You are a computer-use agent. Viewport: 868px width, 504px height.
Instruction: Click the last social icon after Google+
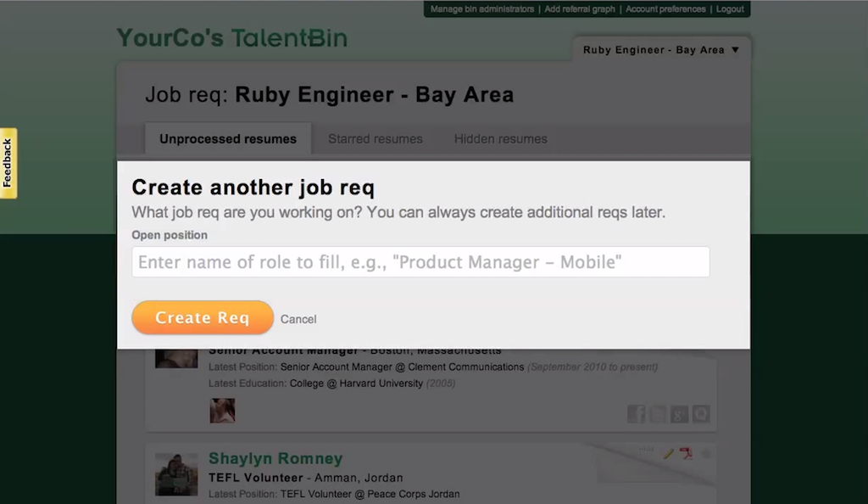[x=701, y=413]
